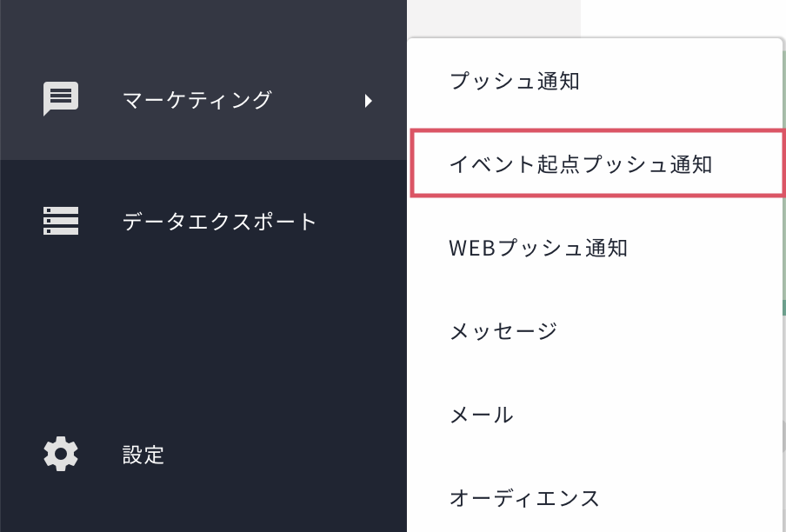Select イベント起点プッシュ通知 from the submenu

pos(581,164)
